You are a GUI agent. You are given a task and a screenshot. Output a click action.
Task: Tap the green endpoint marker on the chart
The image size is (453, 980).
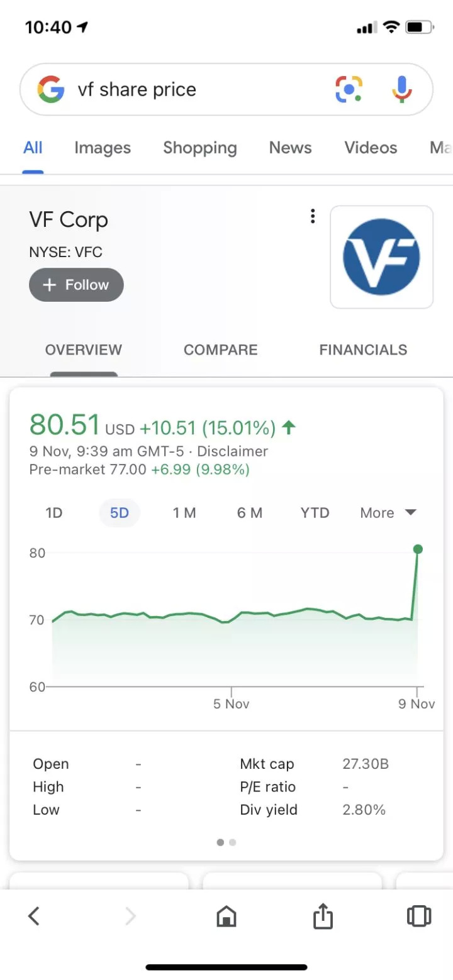(418, 549)
